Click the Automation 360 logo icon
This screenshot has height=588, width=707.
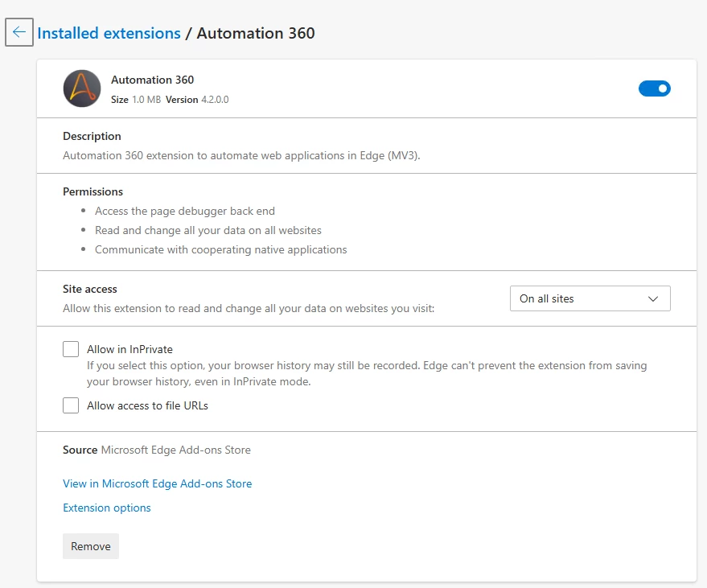pyautogui.click(x=82, y=88)
